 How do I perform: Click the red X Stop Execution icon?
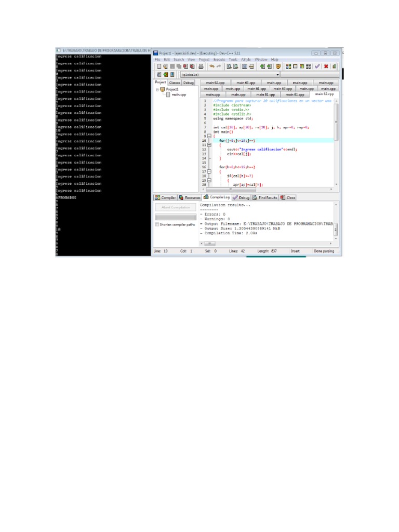click(326, 66)
